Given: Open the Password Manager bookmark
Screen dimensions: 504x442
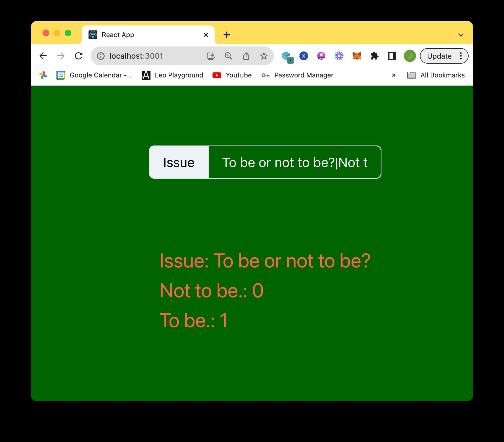Looking at the screenshot, I should click(x=297, y=75).
